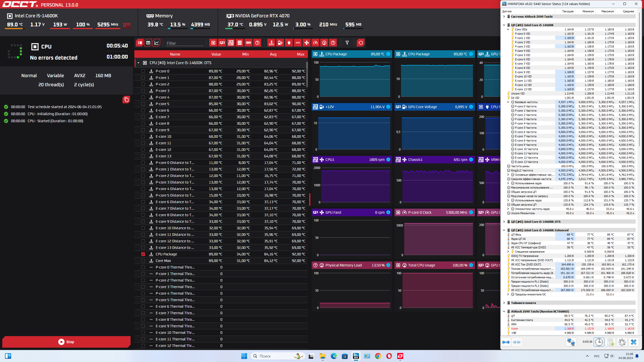
Task: Switch to table view icon in OCCT toolbar
Action: pyautogui.click(x=148, y=43)
